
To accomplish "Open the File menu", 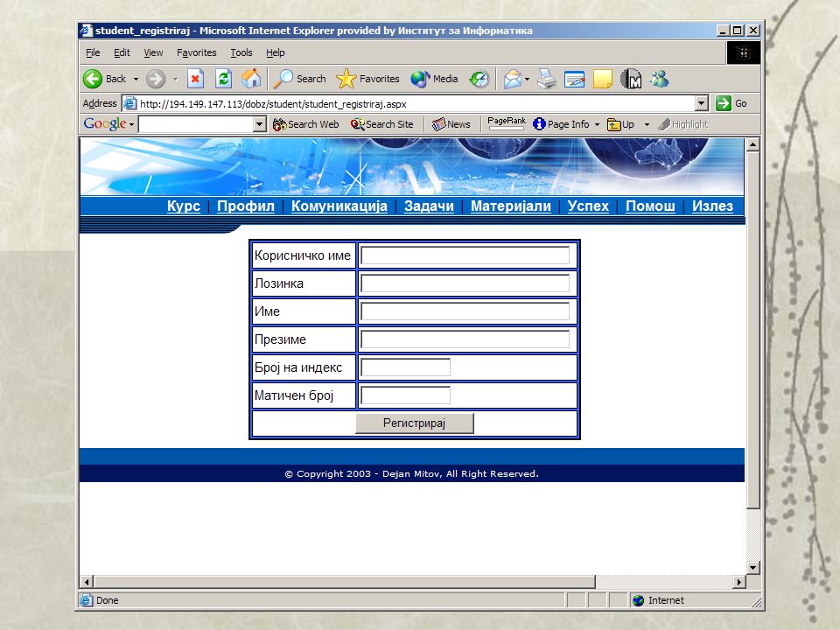I will pyautogui.click(x=93, y=52).
